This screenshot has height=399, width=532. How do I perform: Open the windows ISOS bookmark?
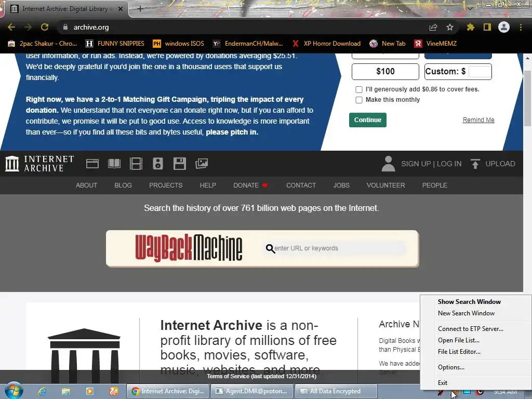(x=179, y=44)
